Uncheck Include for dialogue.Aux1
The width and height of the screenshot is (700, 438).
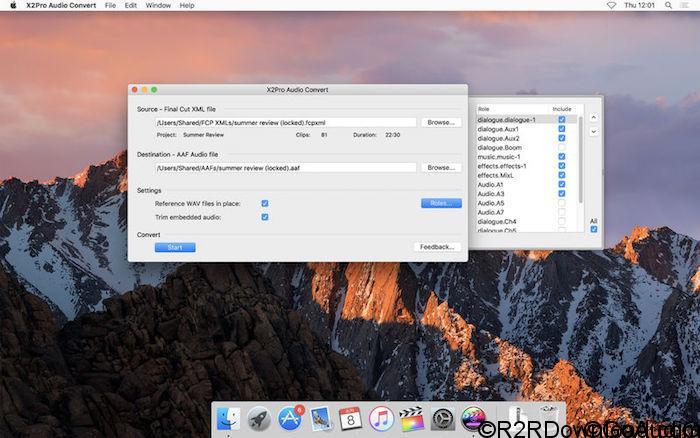[x=562, y=129]
